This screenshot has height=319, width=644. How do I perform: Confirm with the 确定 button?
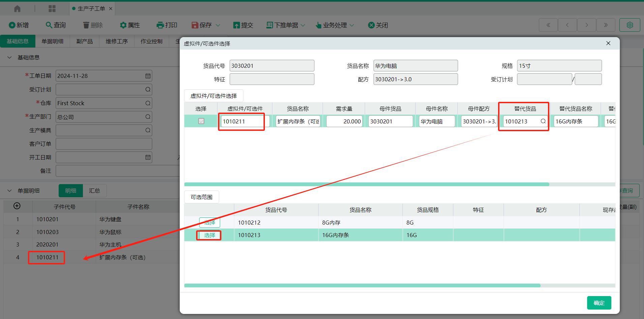599,303
